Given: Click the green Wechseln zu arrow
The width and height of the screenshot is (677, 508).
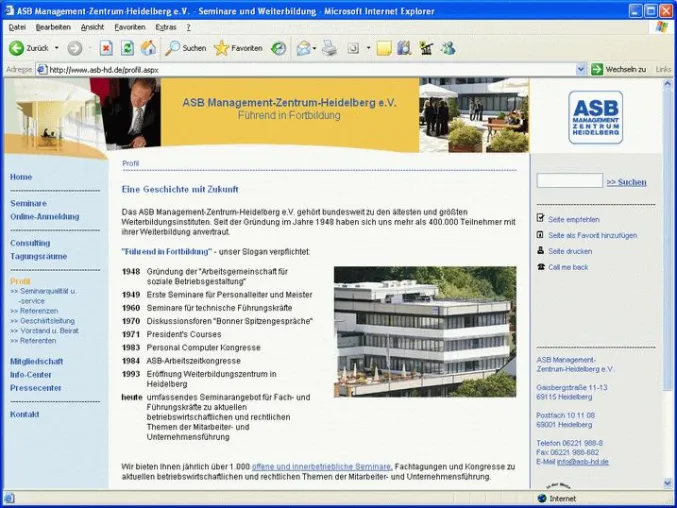Looking at the screenshot, I should point(597,69).
